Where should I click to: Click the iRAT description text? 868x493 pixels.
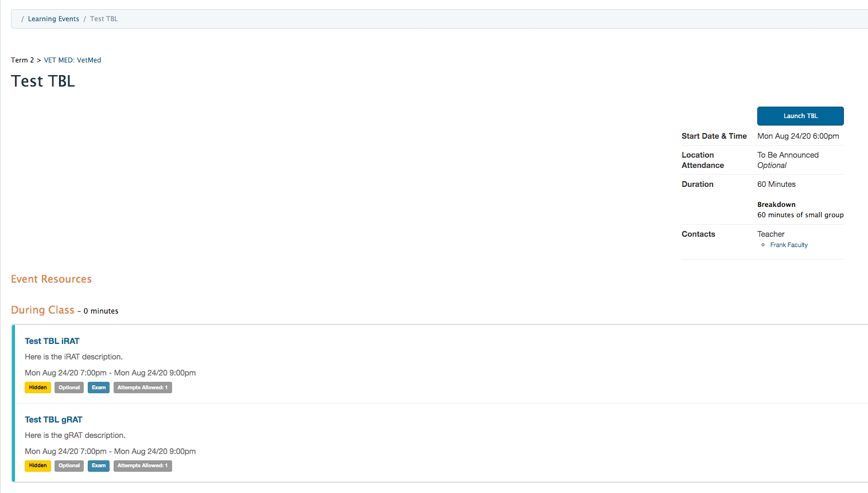(73, 357)
